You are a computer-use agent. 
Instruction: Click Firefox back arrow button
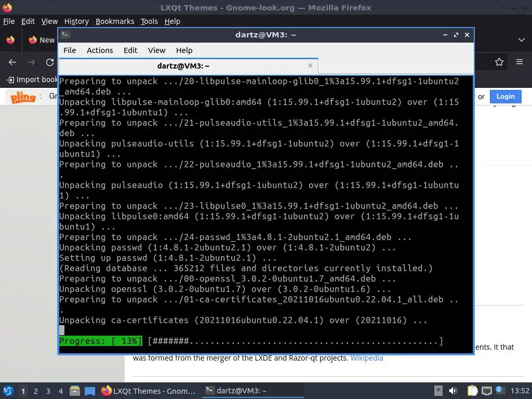12,62
